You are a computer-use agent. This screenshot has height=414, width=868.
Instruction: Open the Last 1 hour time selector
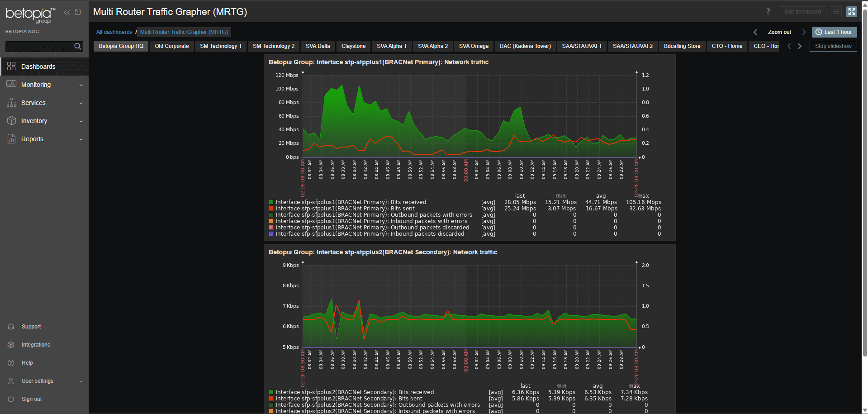click(x=834, y=32)
